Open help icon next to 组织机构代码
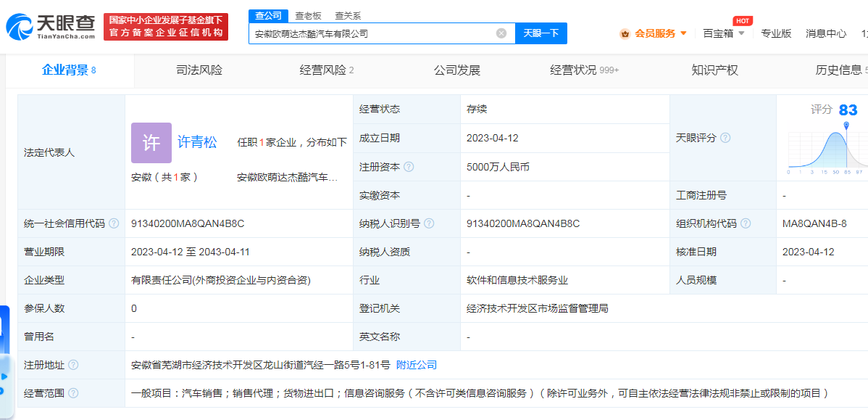 746,223
